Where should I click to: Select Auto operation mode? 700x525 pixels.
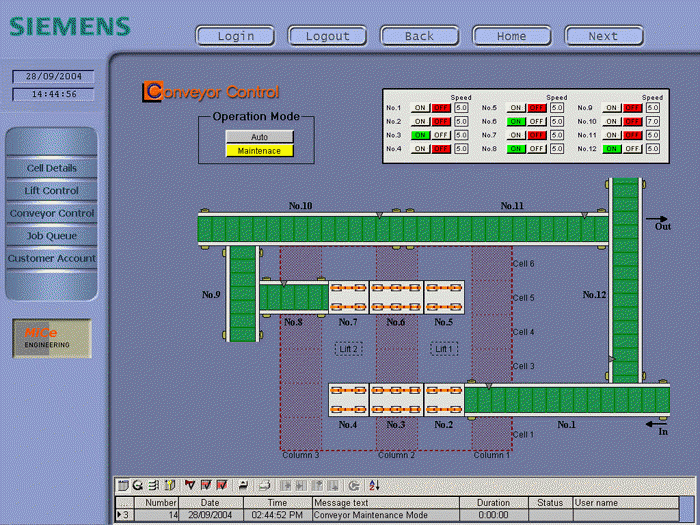259,136
